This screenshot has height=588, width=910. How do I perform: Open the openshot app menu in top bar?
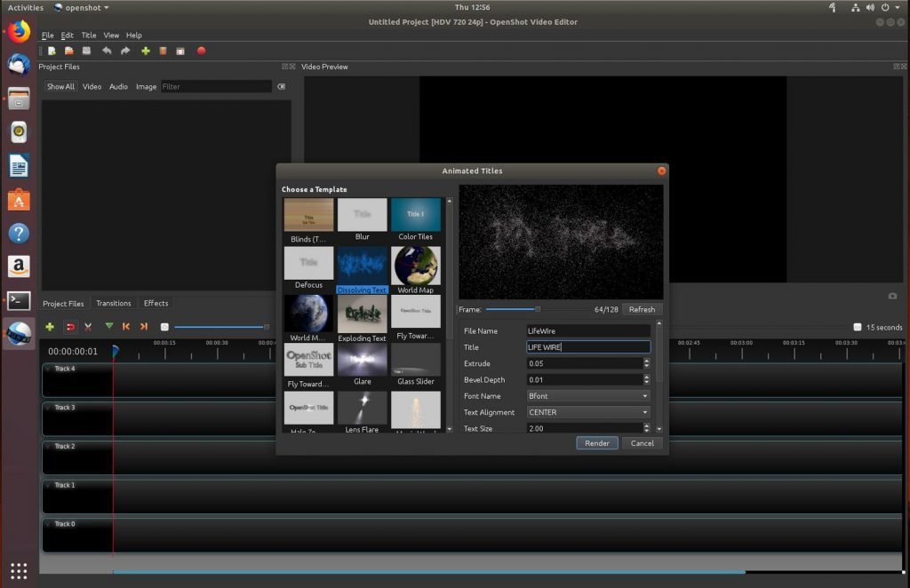tap(81, 8)
